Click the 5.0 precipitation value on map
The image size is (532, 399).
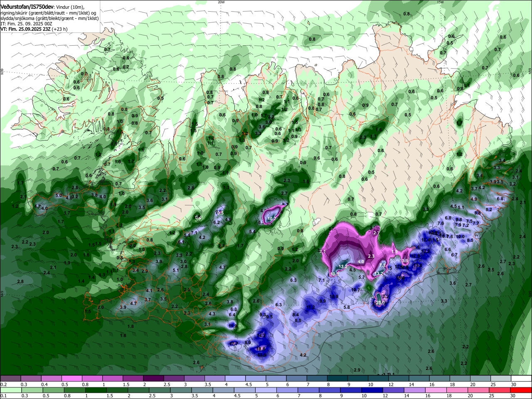click(x=59, y=195)
